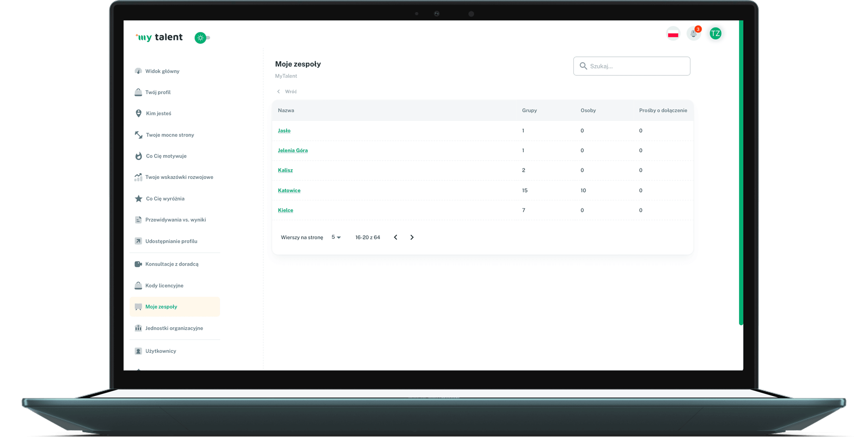Open the Katowice team link

[x=289, y=190]
